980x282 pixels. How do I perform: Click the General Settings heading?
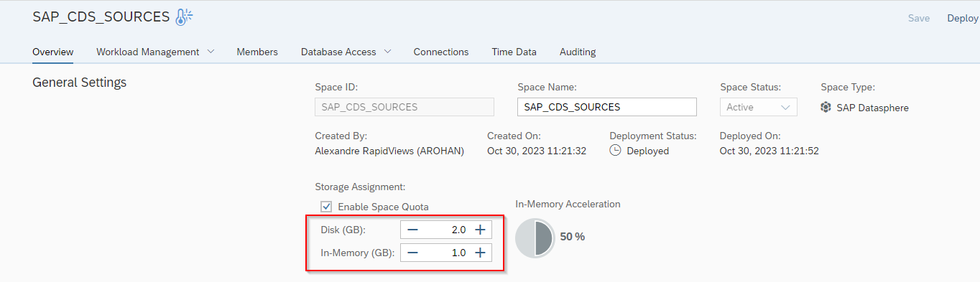tap(80, 83)
